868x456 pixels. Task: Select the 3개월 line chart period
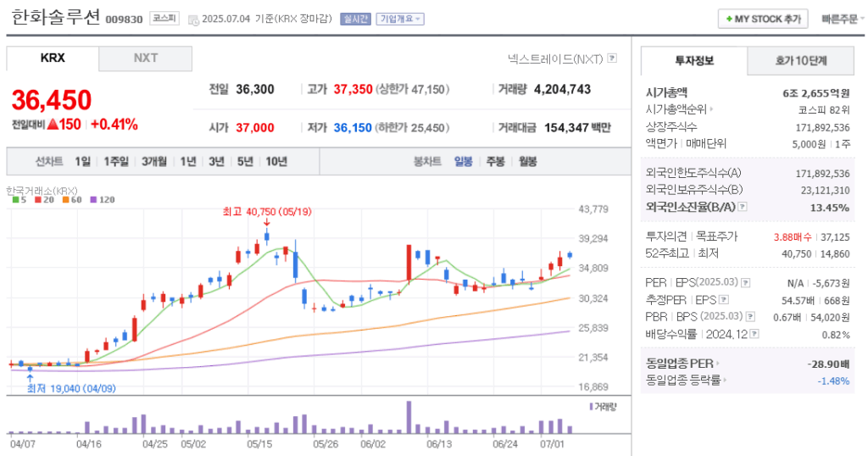(154, 162)
